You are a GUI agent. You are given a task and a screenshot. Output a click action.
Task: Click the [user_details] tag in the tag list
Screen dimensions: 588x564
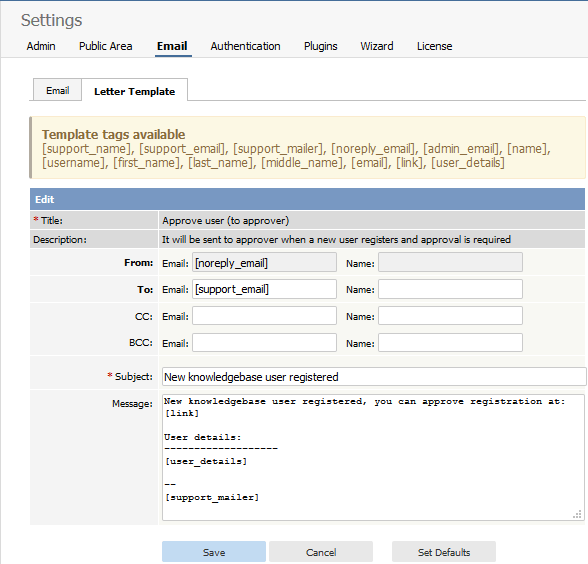tap(468, 163)
